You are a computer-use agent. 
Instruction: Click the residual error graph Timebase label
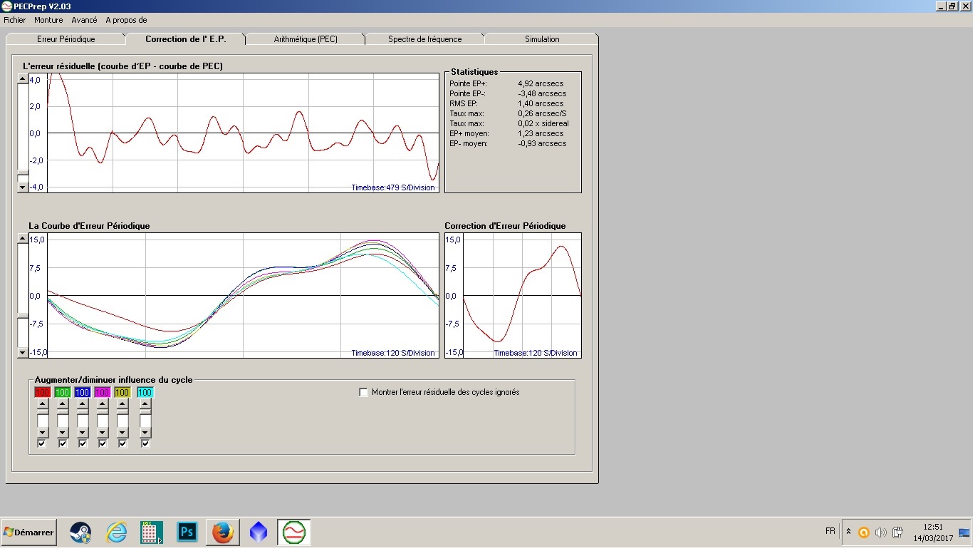(x=393, y=188)
